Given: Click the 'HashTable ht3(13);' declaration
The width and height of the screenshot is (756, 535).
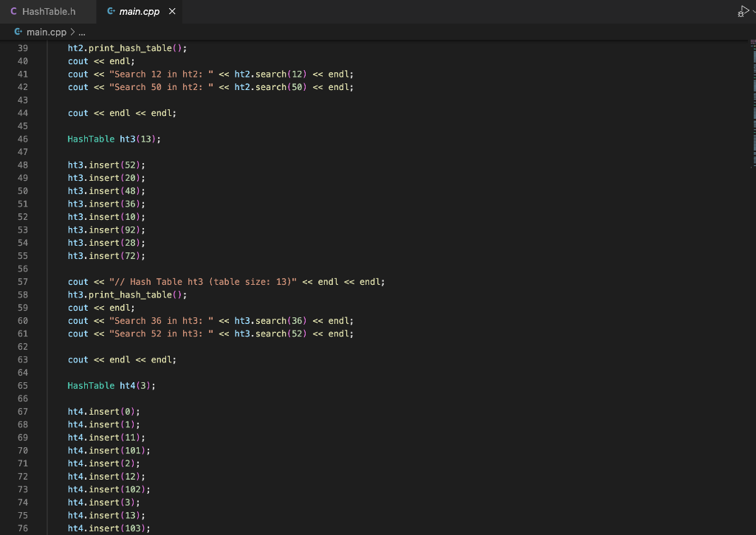Looking at the screenshot, I should [x=114, y=139].
